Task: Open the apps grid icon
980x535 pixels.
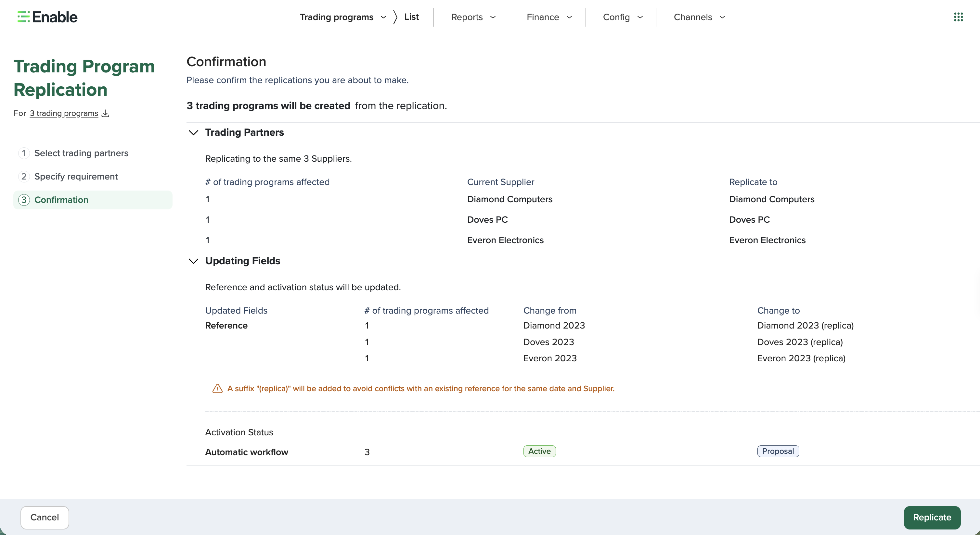Action: (x=958, y=17)
